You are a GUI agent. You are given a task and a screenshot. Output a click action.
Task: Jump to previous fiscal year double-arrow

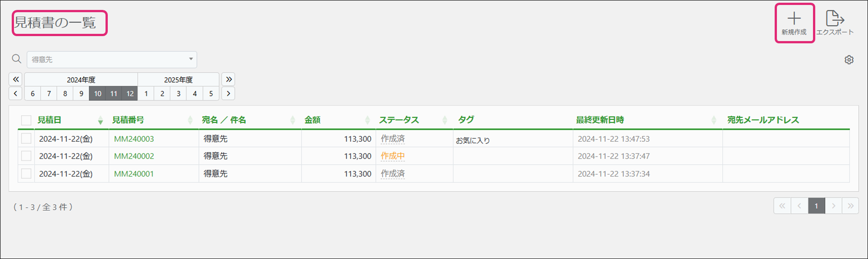pyautogui.click(x=16, y=79)
